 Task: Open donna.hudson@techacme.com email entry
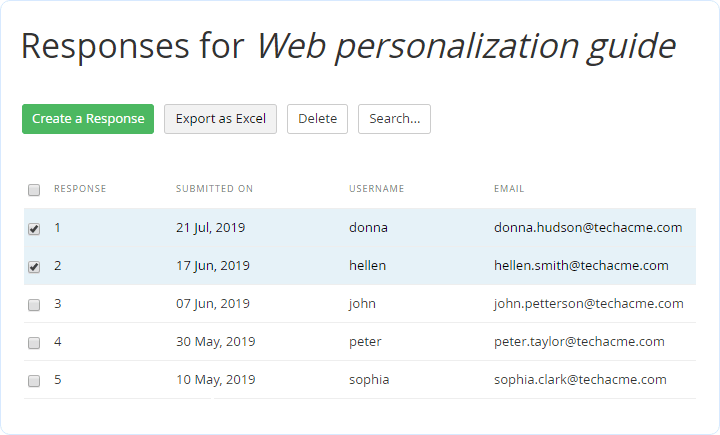(588, 228)
